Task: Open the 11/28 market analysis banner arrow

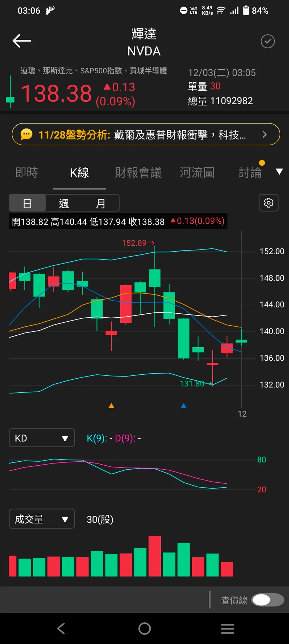Action: [x=264, y=135]
